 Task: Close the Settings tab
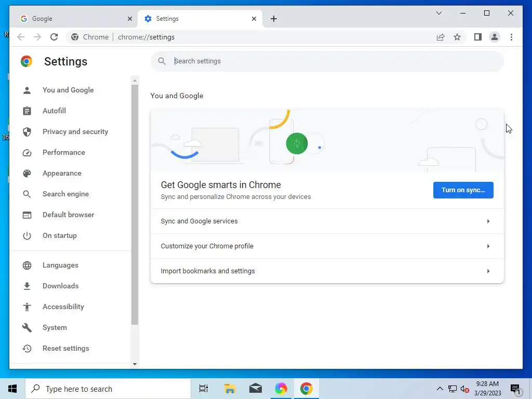[254, 19]
